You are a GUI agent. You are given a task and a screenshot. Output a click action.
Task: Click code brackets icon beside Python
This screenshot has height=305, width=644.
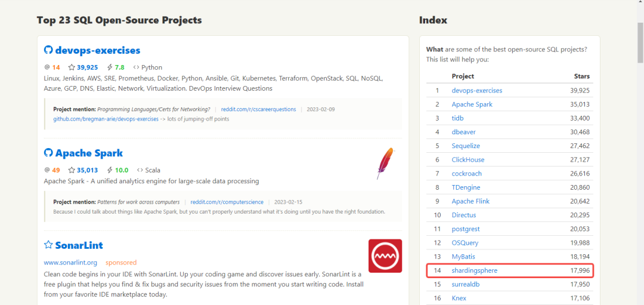[137, 67]
